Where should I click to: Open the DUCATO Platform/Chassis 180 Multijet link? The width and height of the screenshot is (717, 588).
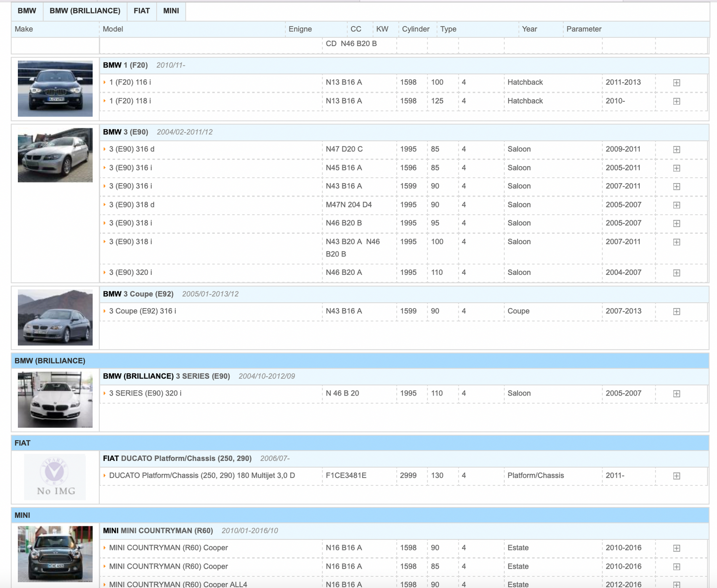pos(202,475)
